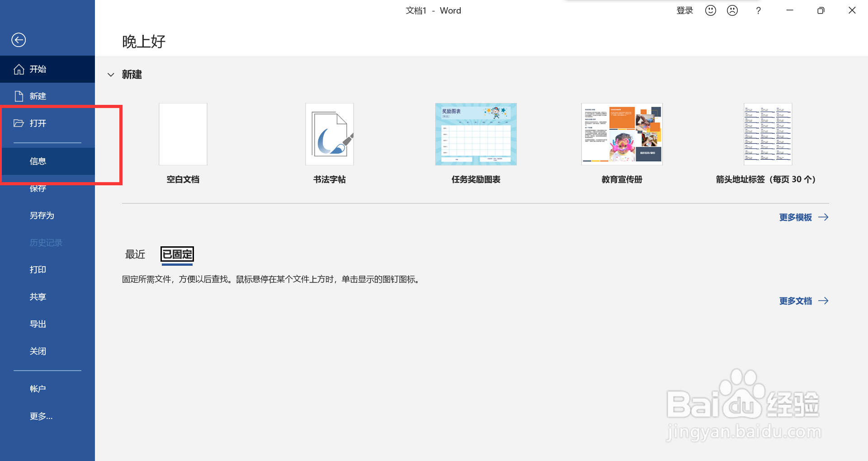The height and width of the screenshot is (461, 868).
Task: Select the 开始 home icon in sidebar
Action: (x=19, y=69)
